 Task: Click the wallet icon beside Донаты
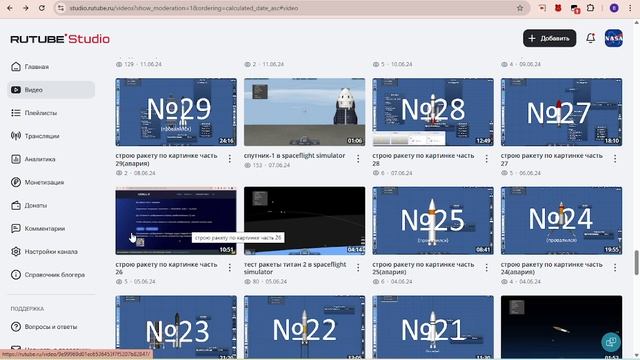[16, 205]
